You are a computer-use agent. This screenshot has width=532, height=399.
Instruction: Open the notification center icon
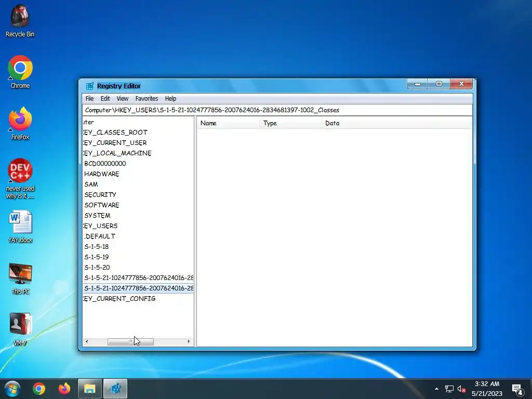coord(517,389)
